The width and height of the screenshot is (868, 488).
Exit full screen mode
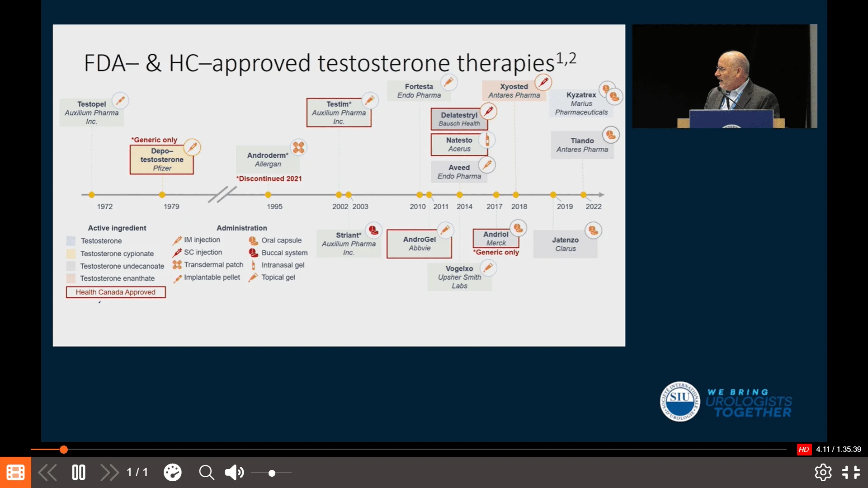point(851,473)
